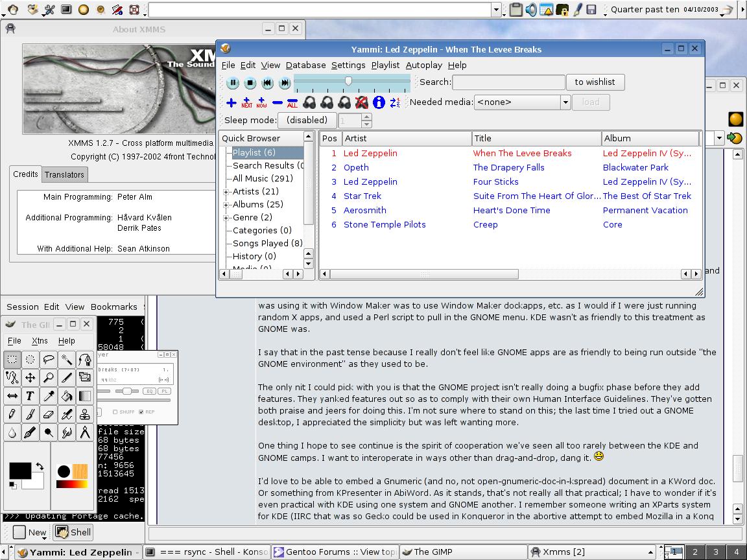Select GIMP Intelligent Scissors tool
Image resolution: width=747 pixels, height=560 pixels.
[x=12, y=378]
